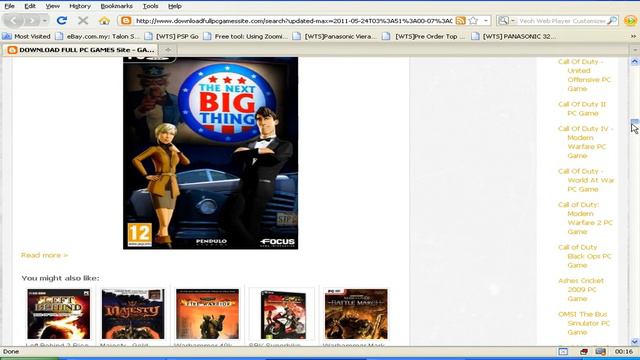Image resolution: width=640 pixels, height=360 pixels.
Task: Open history dropdown next to Forward button
Action: [45, 20]
